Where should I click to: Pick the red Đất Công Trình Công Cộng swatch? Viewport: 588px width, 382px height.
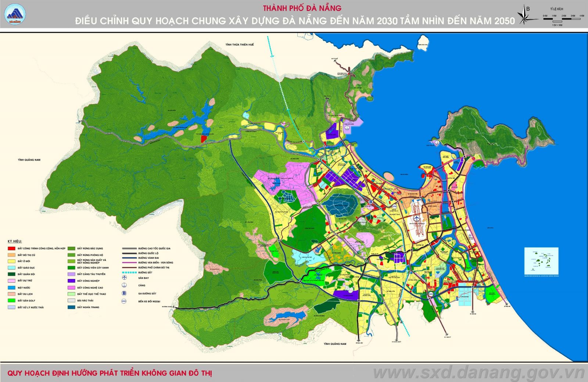tap(12, 249)
